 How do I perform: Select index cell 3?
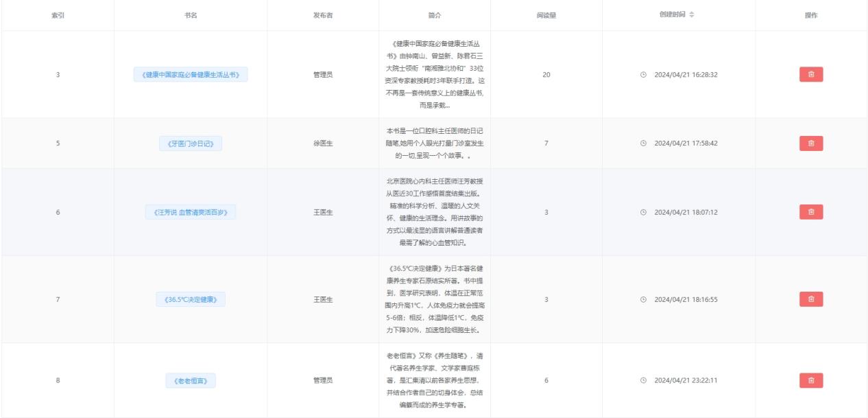58,75
